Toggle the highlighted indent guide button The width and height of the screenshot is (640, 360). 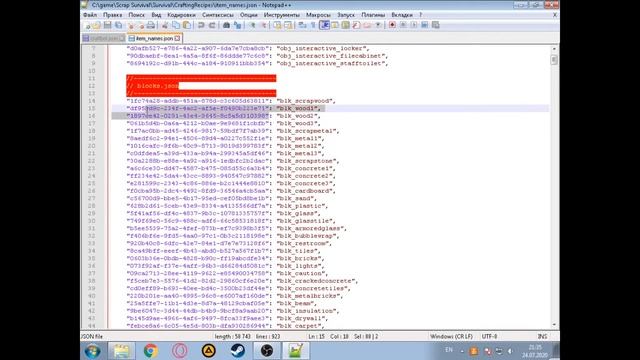[x=324, y=25]
